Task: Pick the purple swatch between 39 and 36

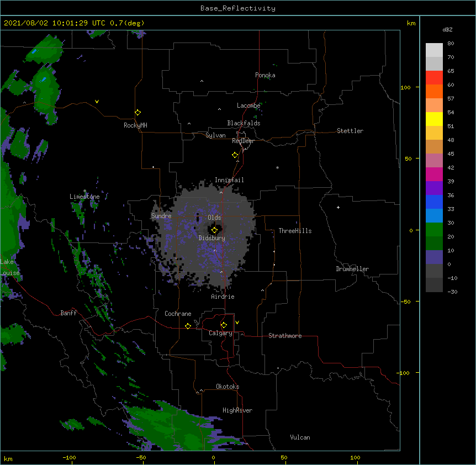Action: click(x=434, y=188)
